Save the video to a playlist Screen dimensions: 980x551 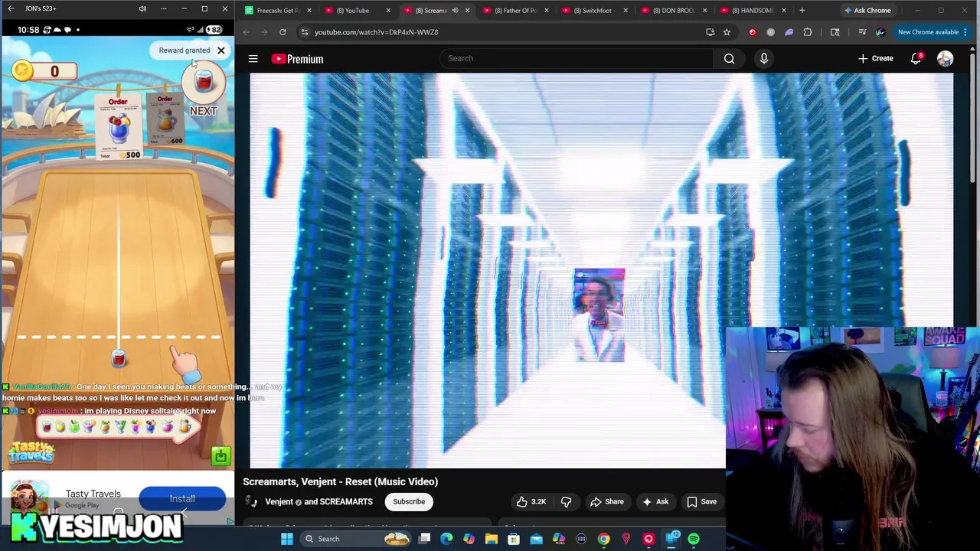tap(702, 501)
